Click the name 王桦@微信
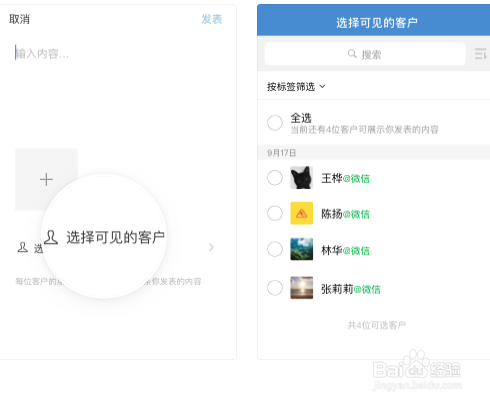This screenshot has width=490, height=403. [x=345, y=178]
